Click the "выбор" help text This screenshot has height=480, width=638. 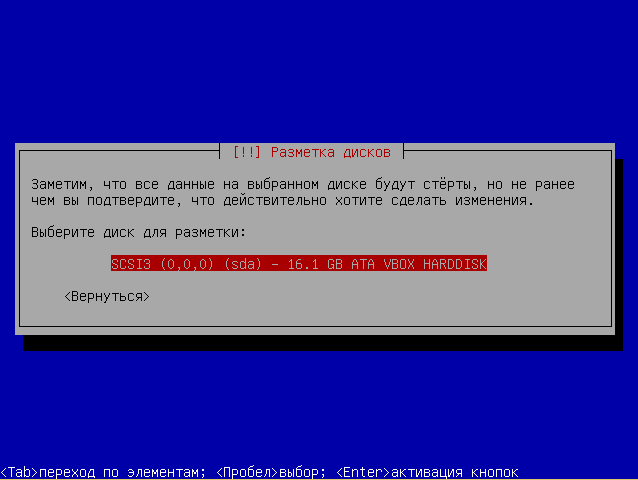[x=299, y=472]
